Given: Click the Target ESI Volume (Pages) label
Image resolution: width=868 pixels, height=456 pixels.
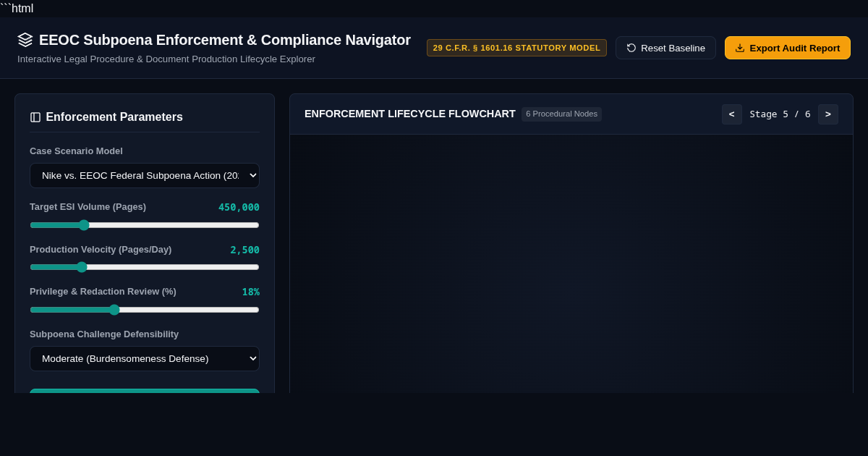Looking at the screenshot, I should [x=88, y=207].
